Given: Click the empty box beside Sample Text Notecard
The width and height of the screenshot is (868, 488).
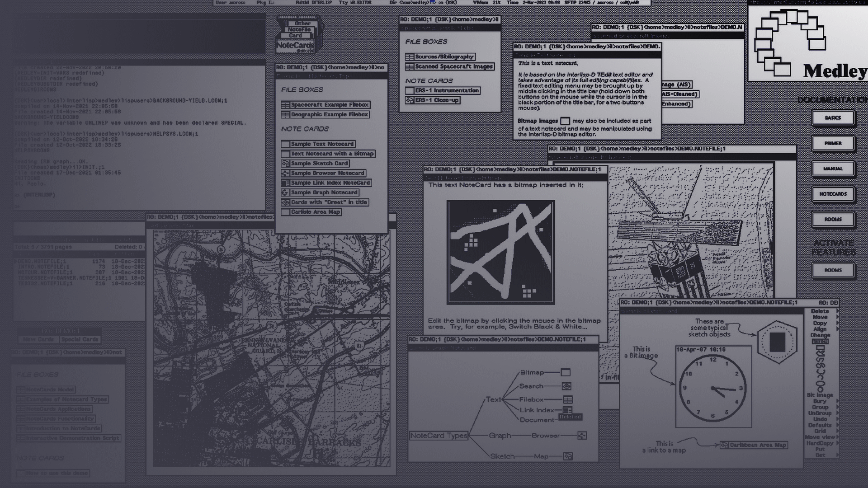Looking at the screenshot, I should pyautogui.click(x=285, y=144).
